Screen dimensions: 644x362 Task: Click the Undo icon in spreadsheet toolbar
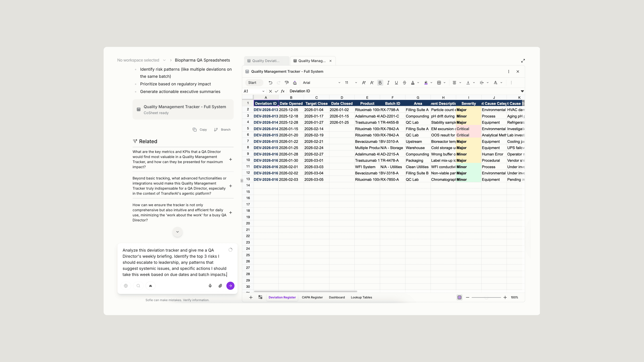click(x=270, y=83)
